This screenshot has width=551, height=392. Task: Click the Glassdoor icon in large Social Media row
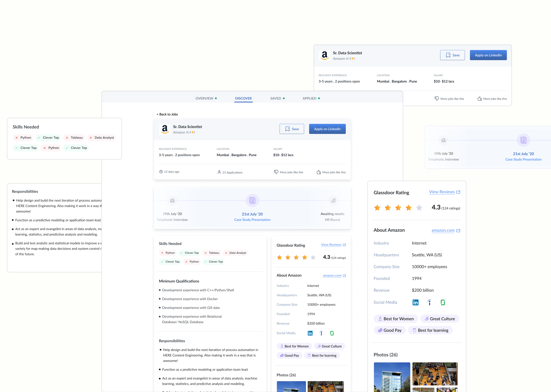click(442, 302)
